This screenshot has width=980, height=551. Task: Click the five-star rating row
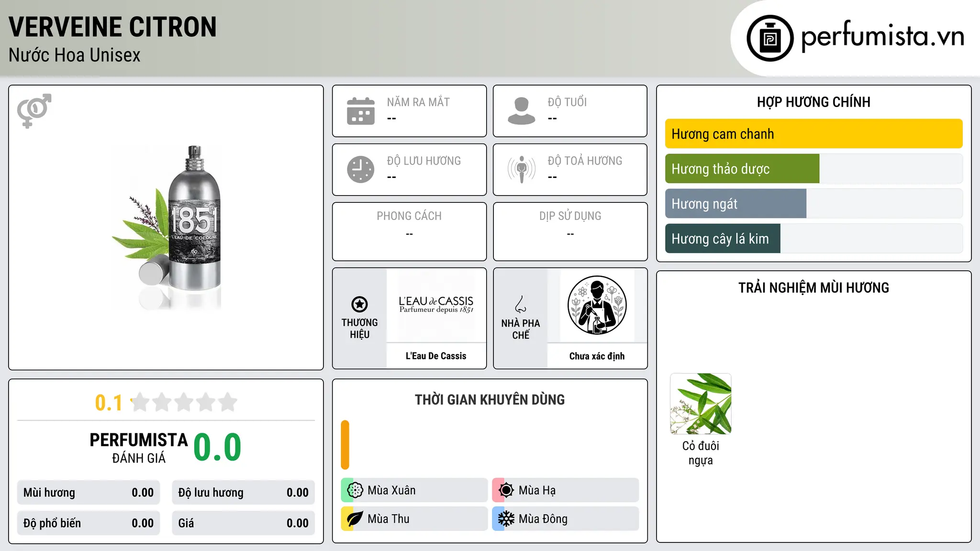184,402
